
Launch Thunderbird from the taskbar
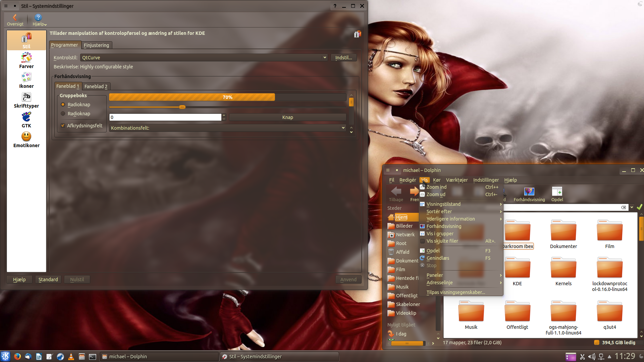pos(28,357)
